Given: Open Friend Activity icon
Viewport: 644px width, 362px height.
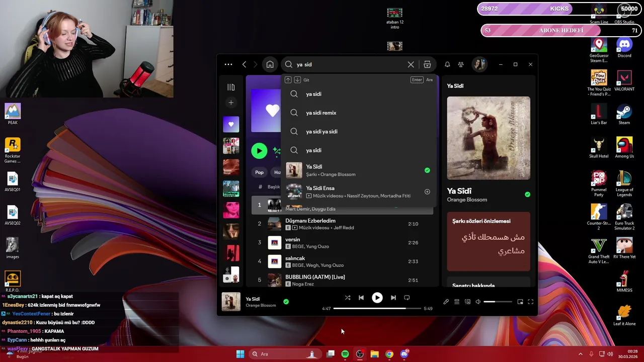Looking at the screenshot, I should point(461,64).
